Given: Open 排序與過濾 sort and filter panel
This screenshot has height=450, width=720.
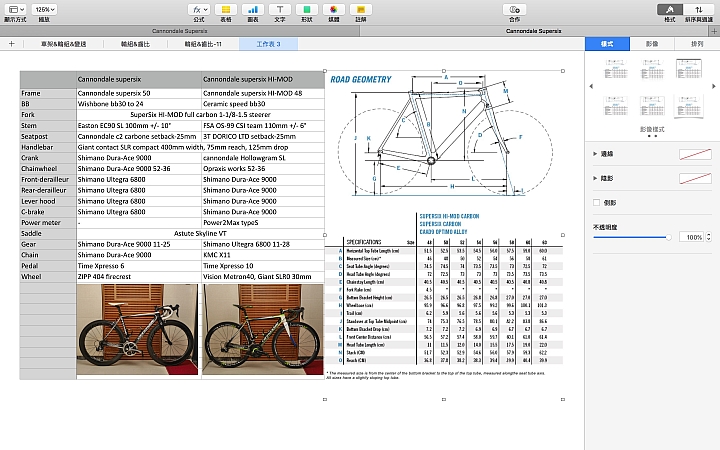Looking at the screenshot, I should (699, 10).
